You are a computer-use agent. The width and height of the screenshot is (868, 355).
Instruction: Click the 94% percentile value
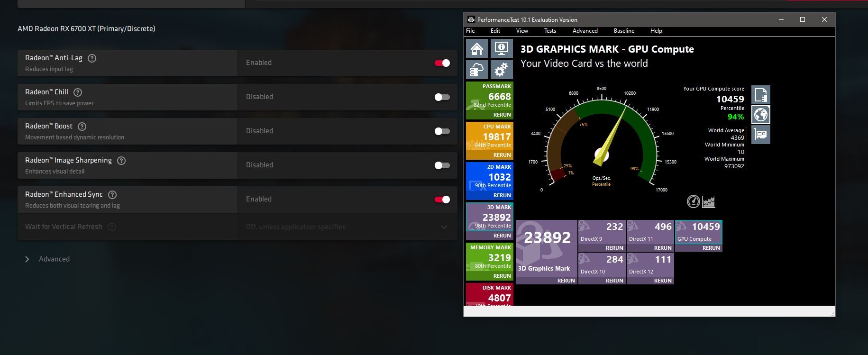[x=736, y=117]
